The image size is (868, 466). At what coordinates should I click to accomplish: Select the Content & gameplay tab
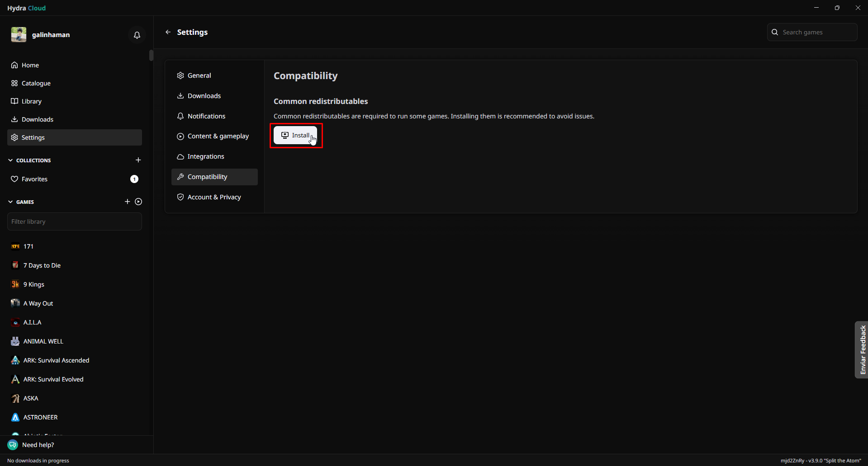pyautogui.click(x=218, y=136)
